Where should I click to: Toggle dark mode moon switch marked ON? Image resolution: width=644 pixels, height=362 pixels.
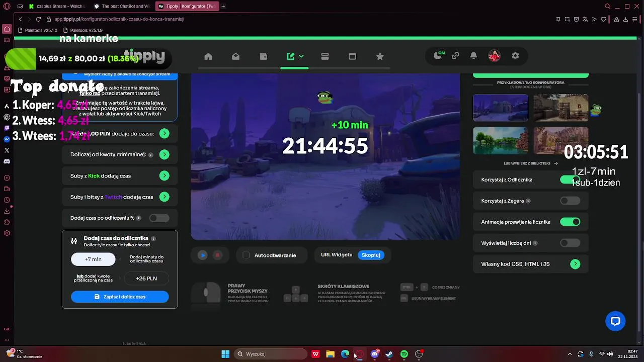439,55
